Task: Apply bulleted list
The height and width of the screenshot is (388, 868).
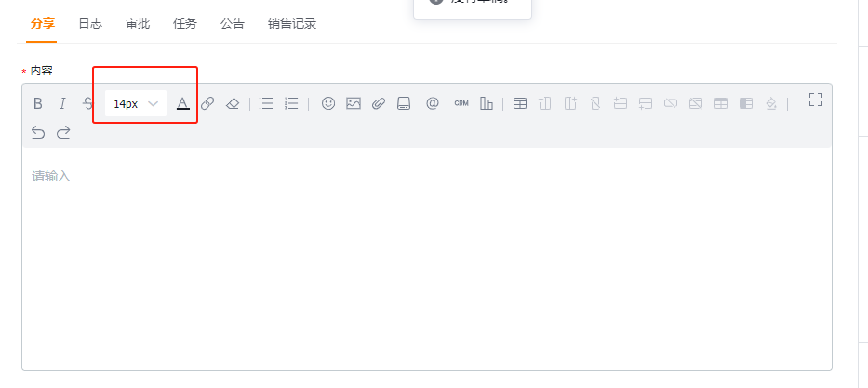Action: [x=266, y=103]
